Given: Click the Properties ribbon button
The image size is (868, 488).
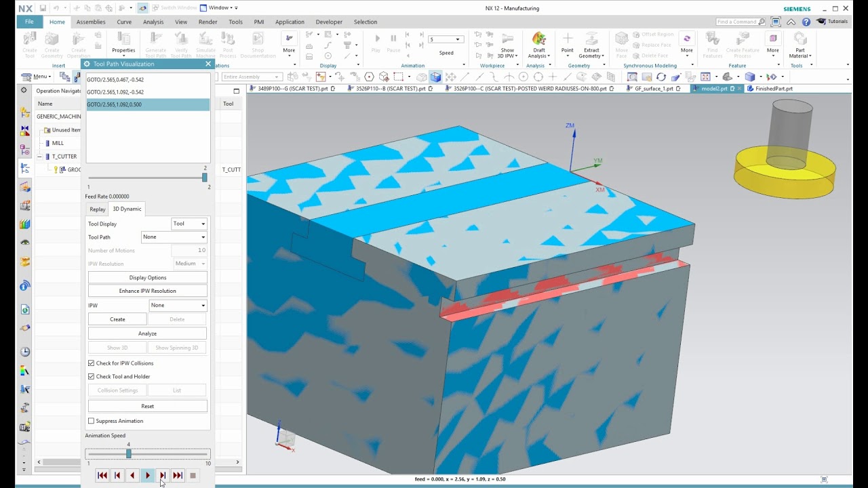Looking at the screenshot, I should click(x=123, y=43).
